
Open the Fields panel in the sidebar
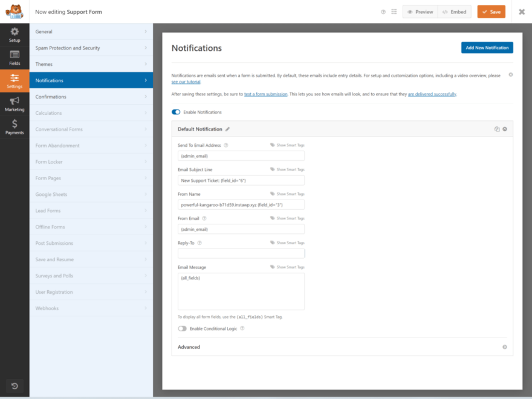click(x=15, y=58)
